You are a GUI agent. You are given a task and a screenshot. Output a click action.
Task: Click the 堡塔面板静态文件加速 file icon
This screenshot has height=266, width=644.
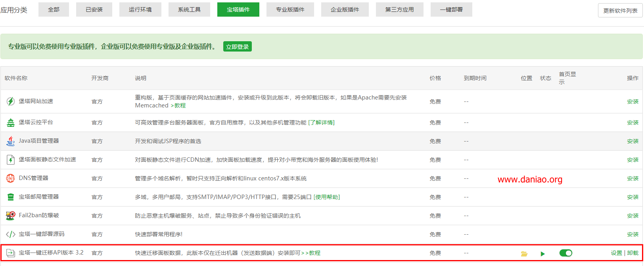point(11,160)
